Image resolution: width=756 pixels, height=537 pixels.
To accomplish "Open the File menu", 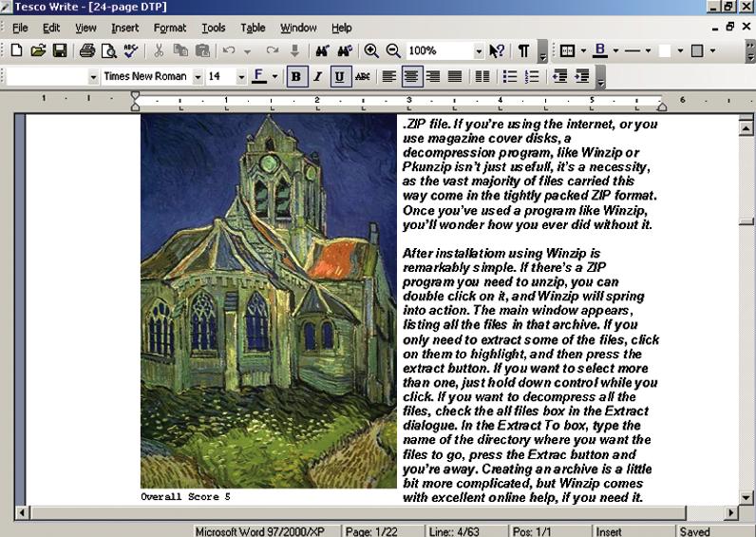I will click(20, 28).
